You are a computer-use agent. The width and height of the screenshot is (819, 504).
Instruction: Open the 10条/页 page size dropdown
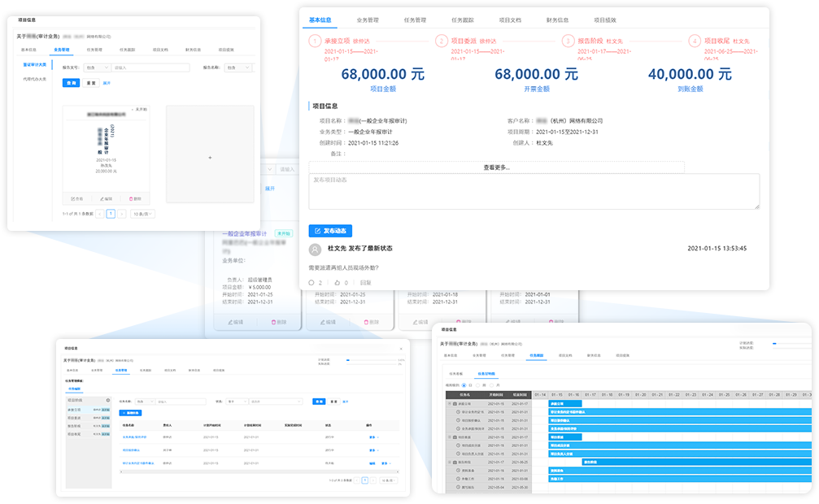(142, 214)
